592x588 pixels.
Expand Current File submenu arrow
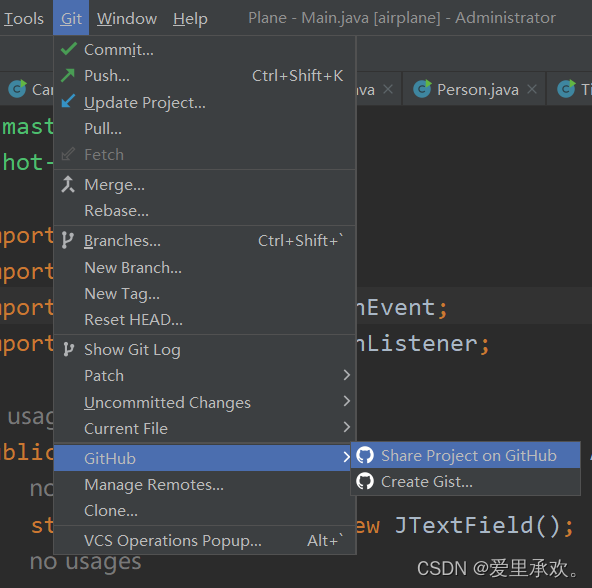[x=347, y=427]
